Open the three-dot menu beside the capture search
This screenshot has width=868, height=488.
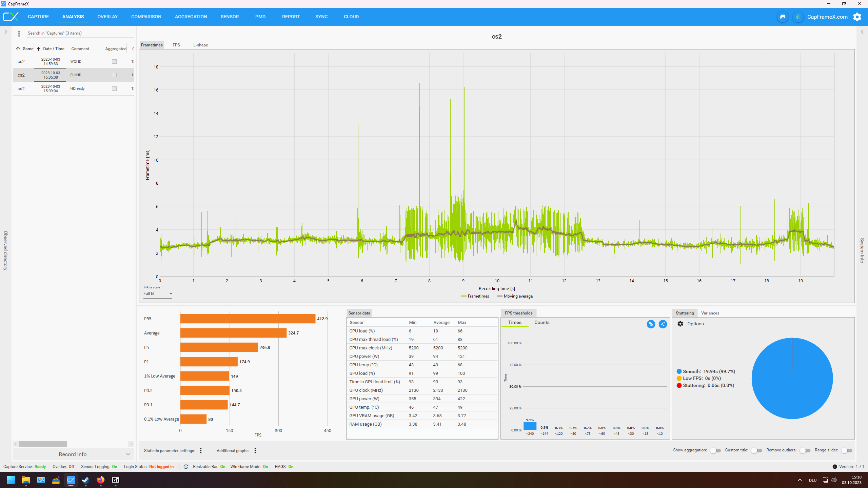[x=19, y=34]
